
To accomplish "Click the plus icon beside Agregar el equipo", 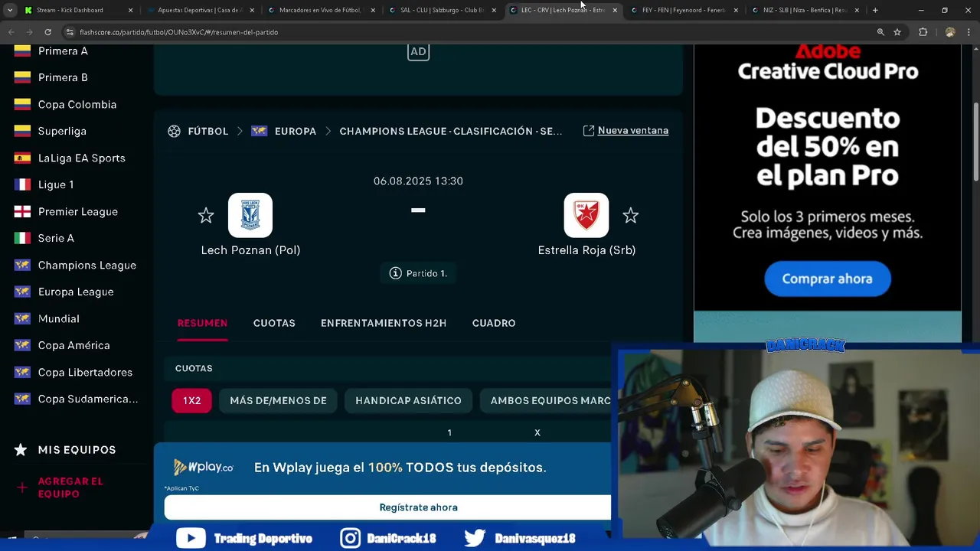I will tap(21, 487).
